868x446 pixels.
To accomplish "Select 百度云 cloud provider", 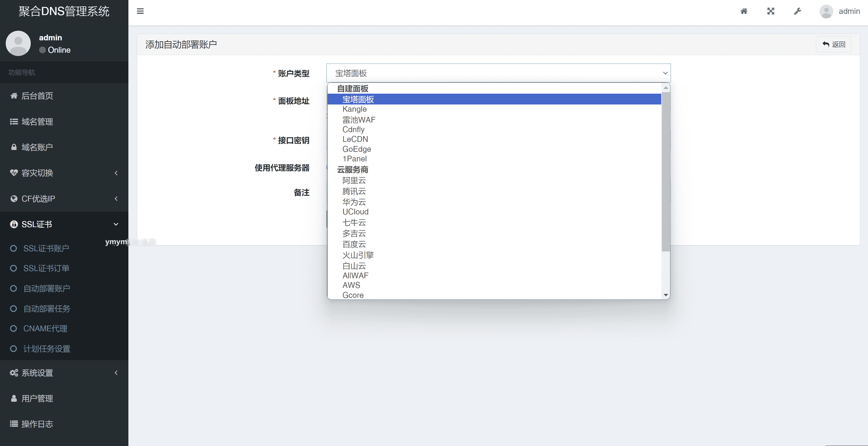I will coord(494,244).
